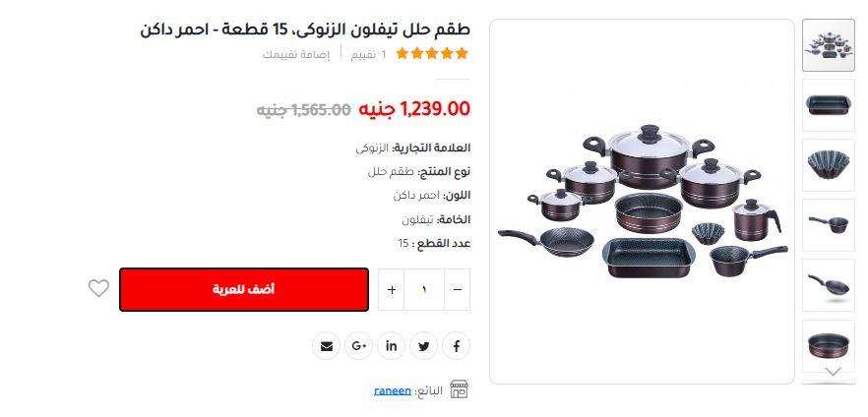Click the five-star rating stars
Viewport: 868px width, 417px height.
(x=432, y=54)
